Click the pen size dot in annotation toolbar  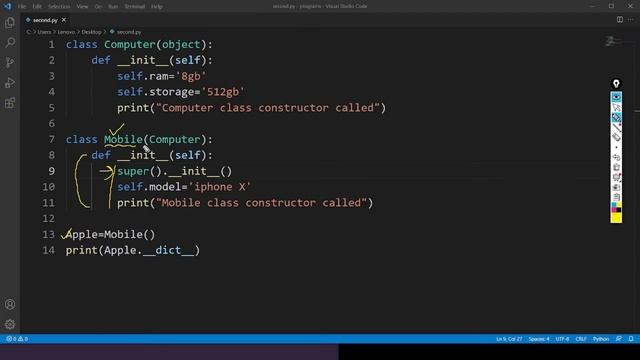(x=616, y=147)
